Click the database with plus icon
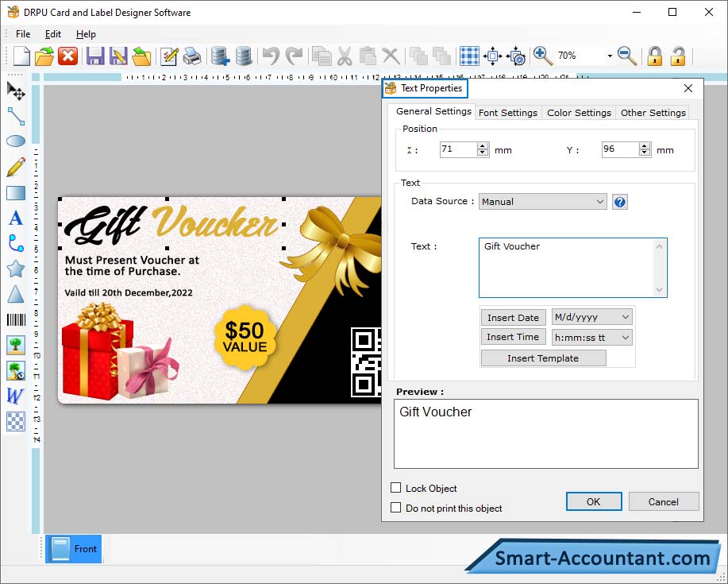 [x=220, y=56]
